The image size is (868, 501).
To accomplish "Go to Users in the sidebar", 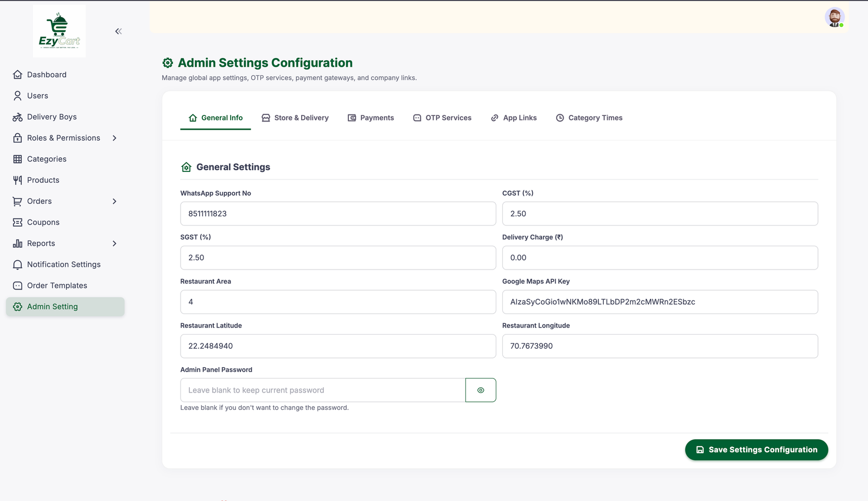I will (x=65, y=96).
